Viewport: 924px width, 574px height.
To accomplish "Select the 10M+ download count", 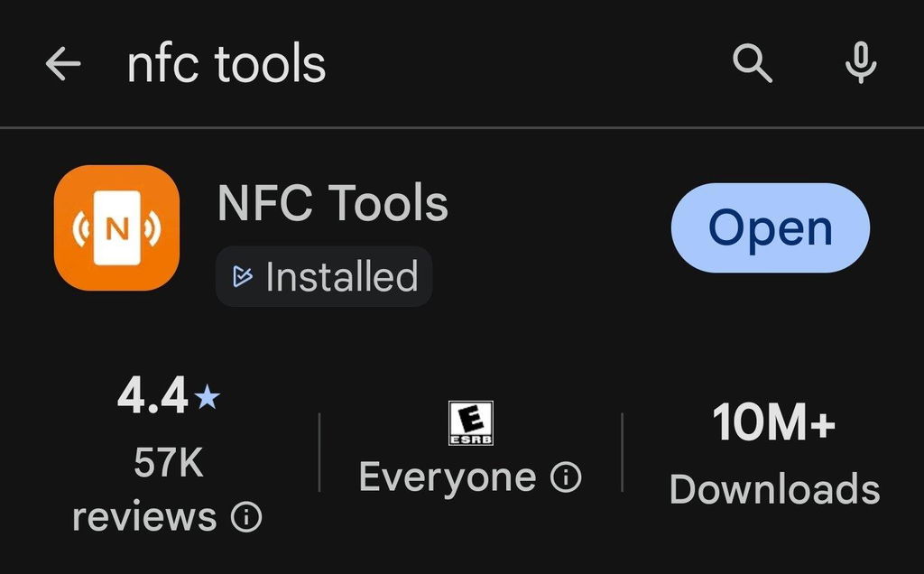I will [774, 422].
